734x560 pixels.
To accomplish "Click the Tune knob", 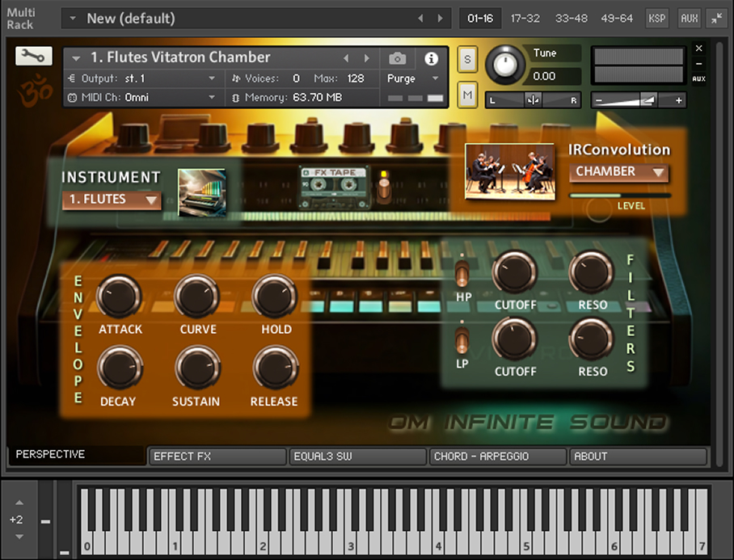I will pos(505,65).
